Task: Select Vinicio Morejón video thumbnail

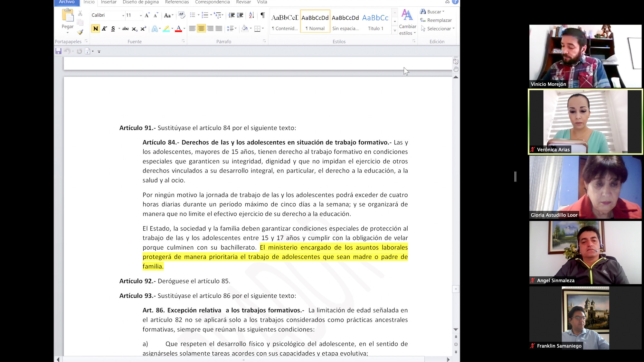Action: pos(585,56)
